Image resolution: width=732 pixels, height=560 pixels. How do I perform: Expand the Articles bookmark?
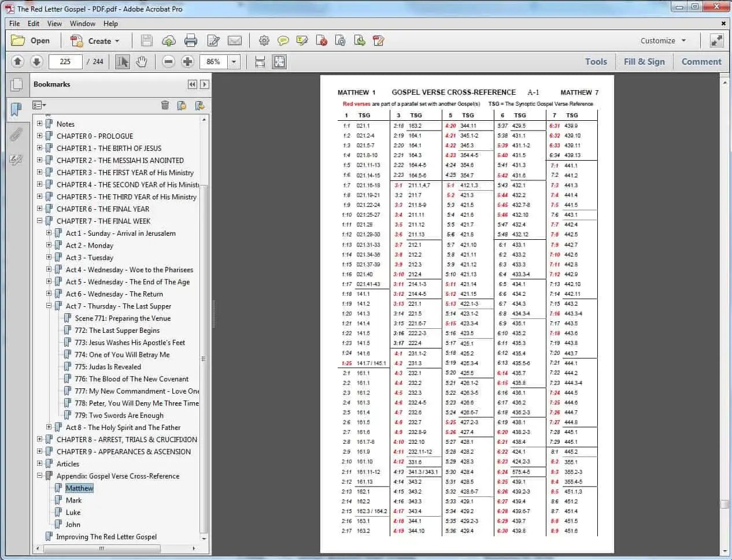pos(39,463)
